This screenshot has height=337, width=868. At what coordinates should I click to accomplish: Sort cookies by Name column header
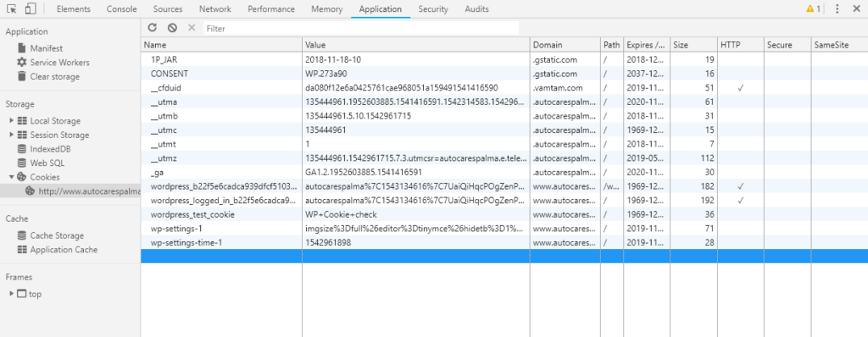pyautogui.click(x=221, y=45)
